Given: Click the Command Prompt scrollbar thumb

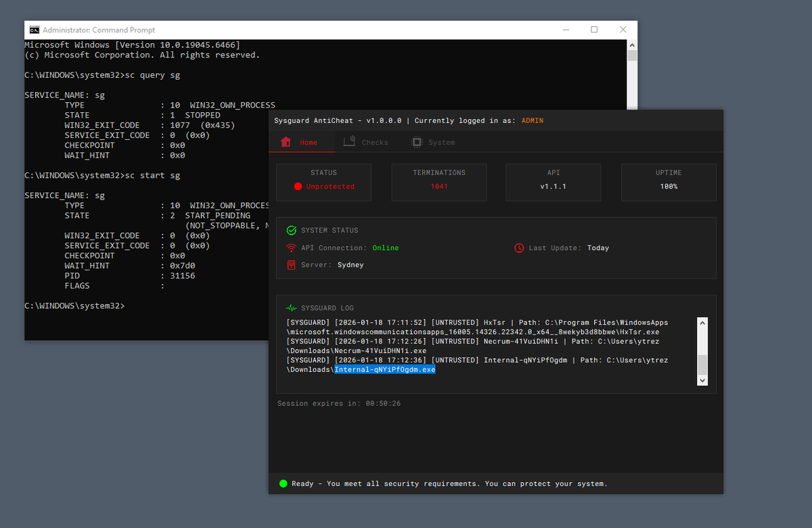Looking at the screenshot, I should pyautogui.click(x=632, y=55).
